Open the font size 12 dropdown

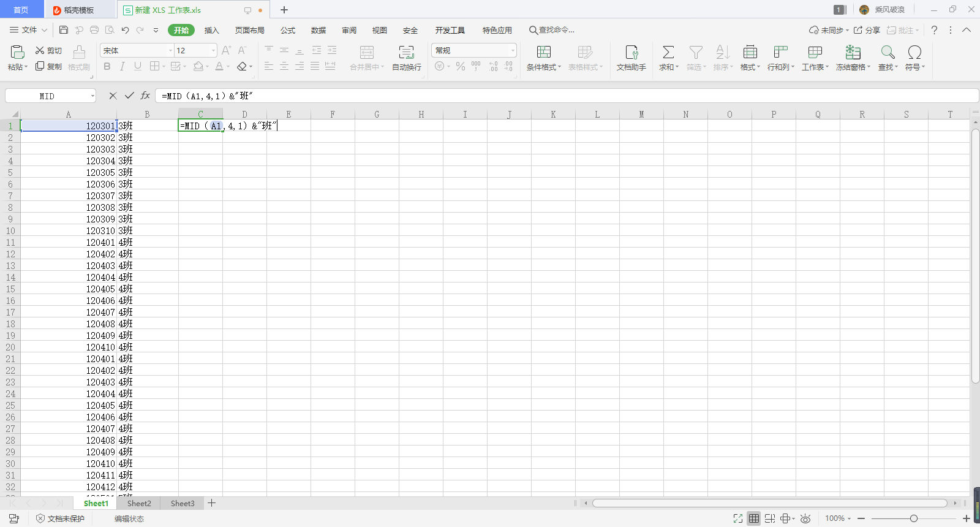pyautogui.click(x=213, y=50)
